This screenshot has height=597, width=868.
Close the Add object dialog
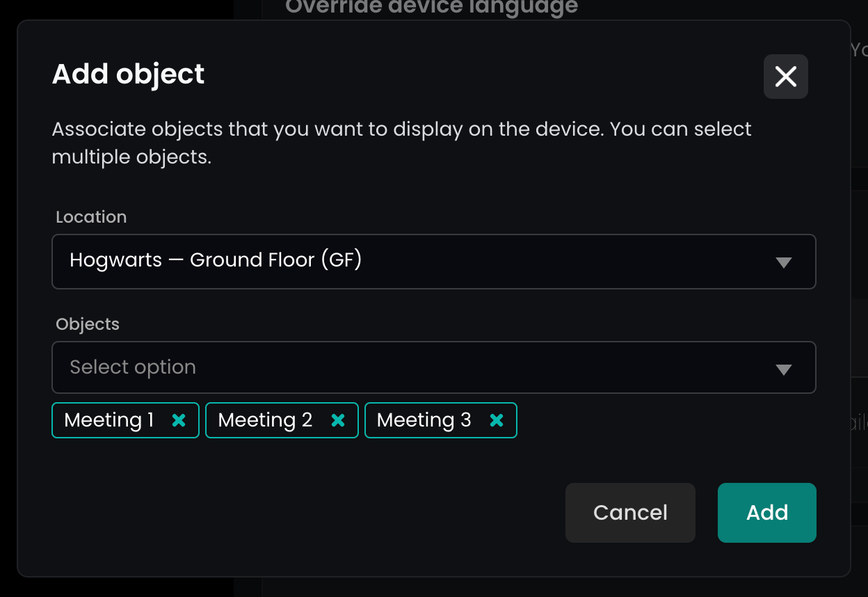click(785, 77)
